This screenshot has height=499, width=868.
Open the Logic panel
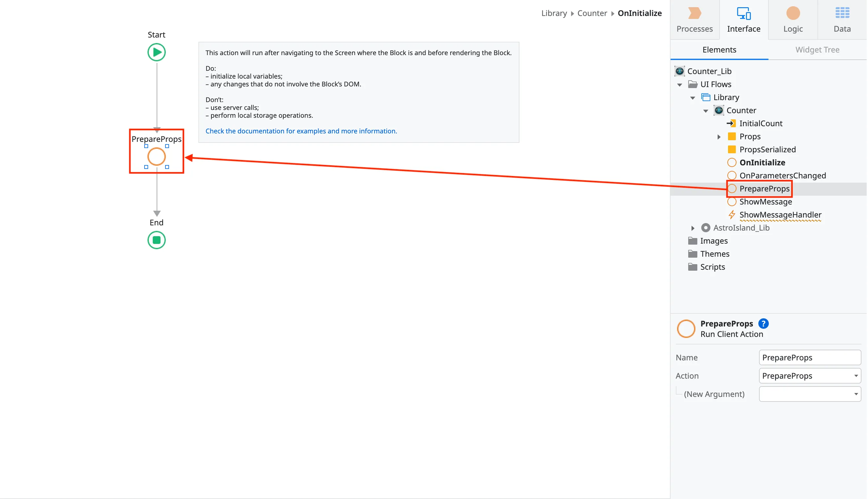click(x=793, y=19)
